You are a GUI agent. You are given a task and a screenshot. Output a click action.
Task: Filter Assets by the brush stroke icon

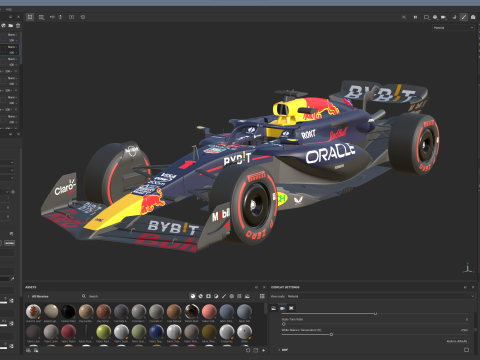224,296
